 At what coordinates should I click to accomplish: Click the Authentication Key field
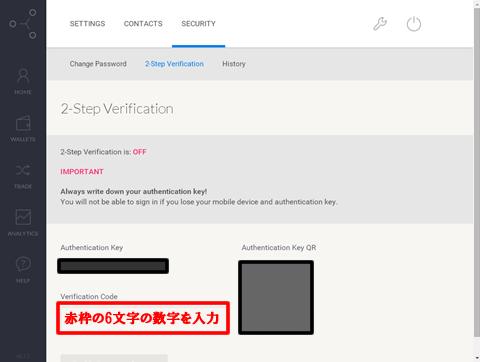coord(113,266)
